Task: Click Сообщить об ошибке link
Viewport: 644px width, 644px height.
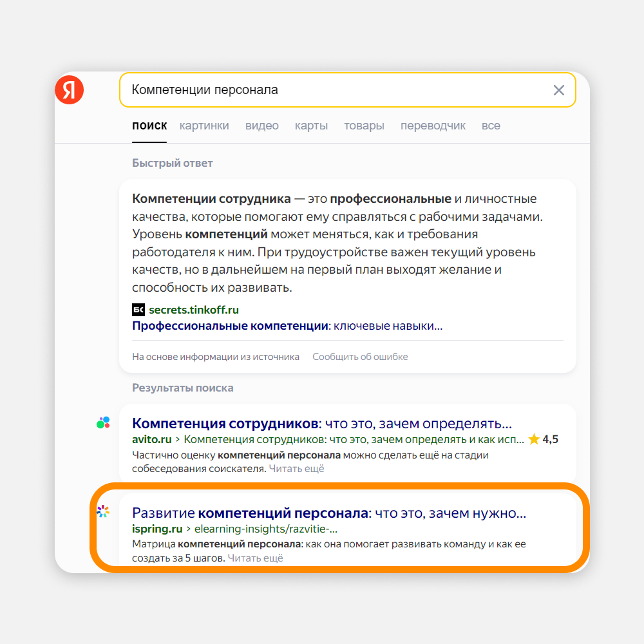Action: pos(360,357)
